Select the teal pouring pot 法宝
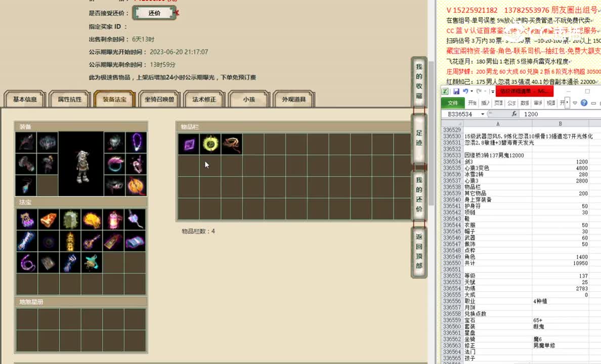 92,263
